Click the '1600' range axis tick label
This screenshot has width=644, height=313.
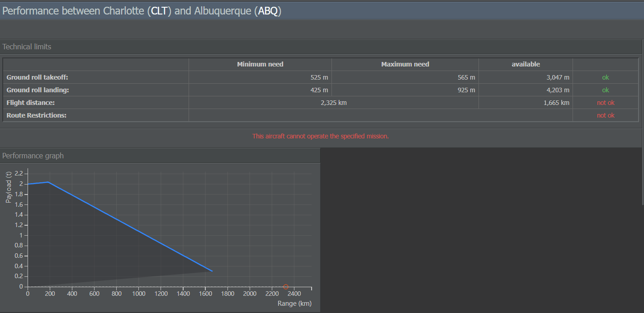[x=205, y=294]
